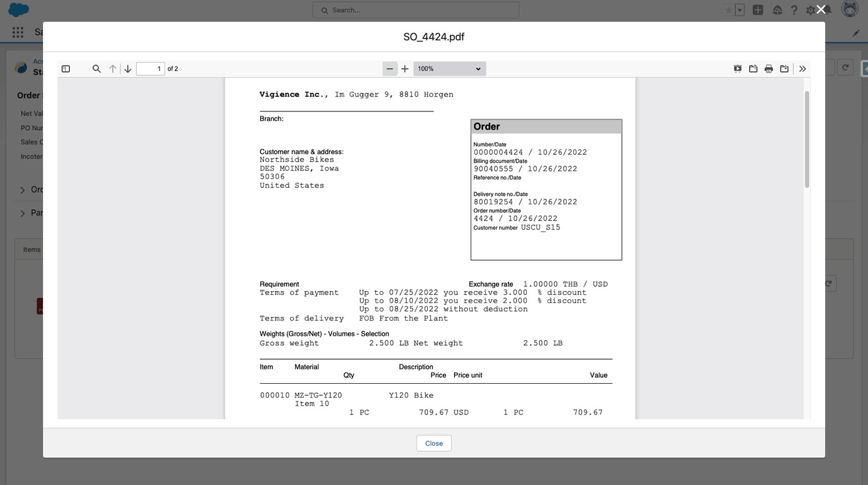Open the find-in-document search tool
This screenshot has height=485, width=868.
coord(96,69)
